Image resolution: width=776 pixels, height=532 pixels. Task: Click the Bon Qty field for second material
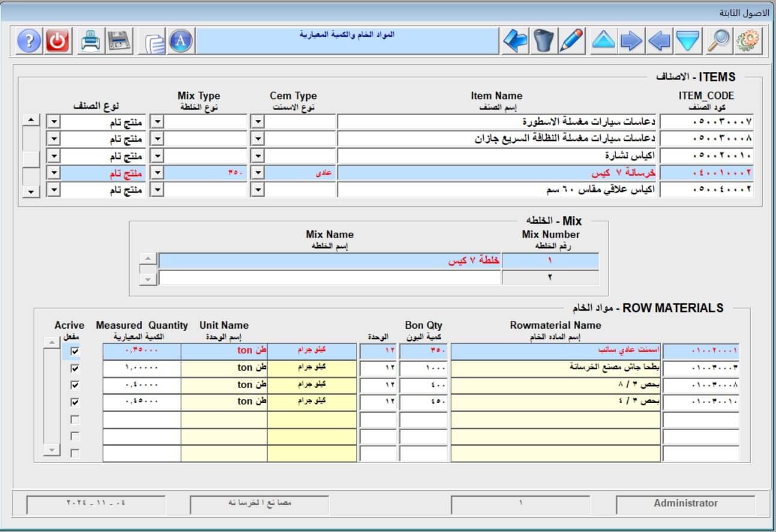point(423,368)
